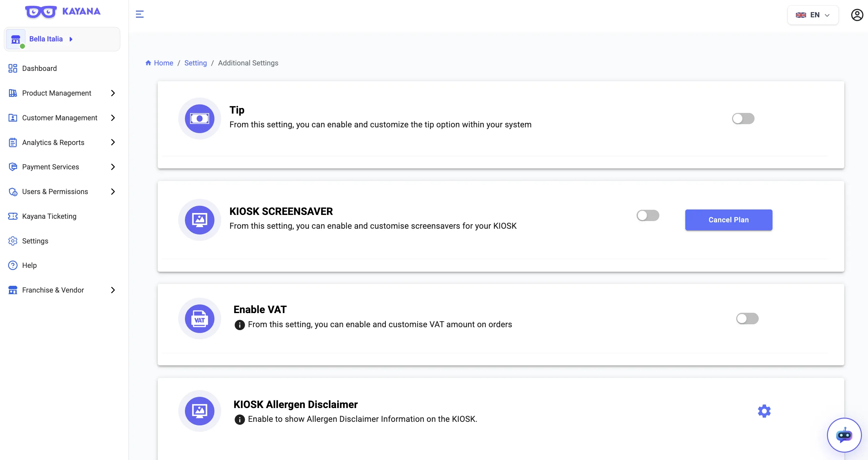This screenshot has height=460, width=868.
Task: Open the Bella Italia store selector
Action: coord(62,39)
